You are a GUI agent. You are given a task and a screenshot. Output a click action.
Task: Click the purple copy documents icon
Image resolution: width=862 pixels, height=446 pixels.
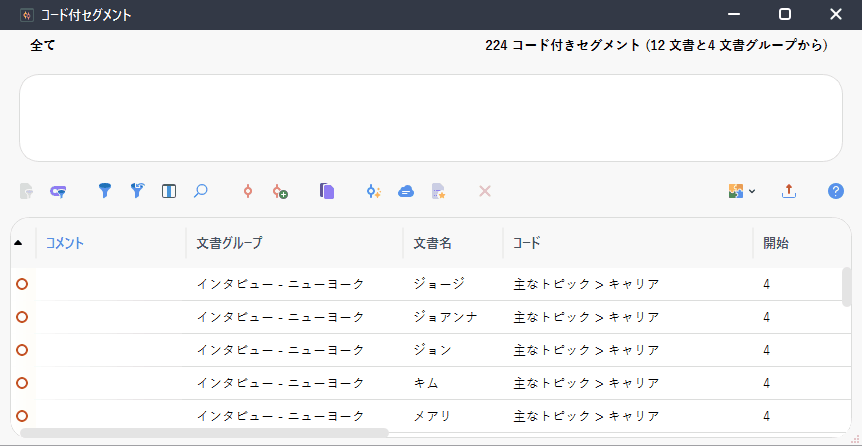click(x=327, y=191)
